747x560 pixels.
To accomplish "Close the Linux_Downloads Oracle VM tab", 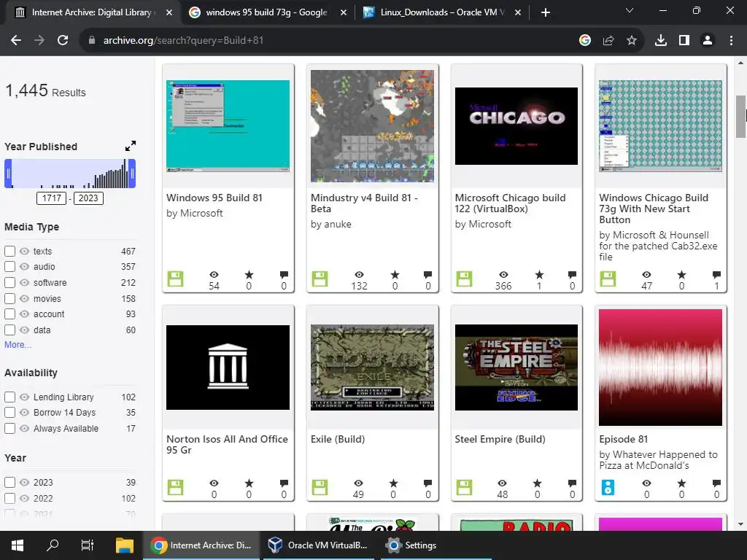I will [x=518, y=12].
